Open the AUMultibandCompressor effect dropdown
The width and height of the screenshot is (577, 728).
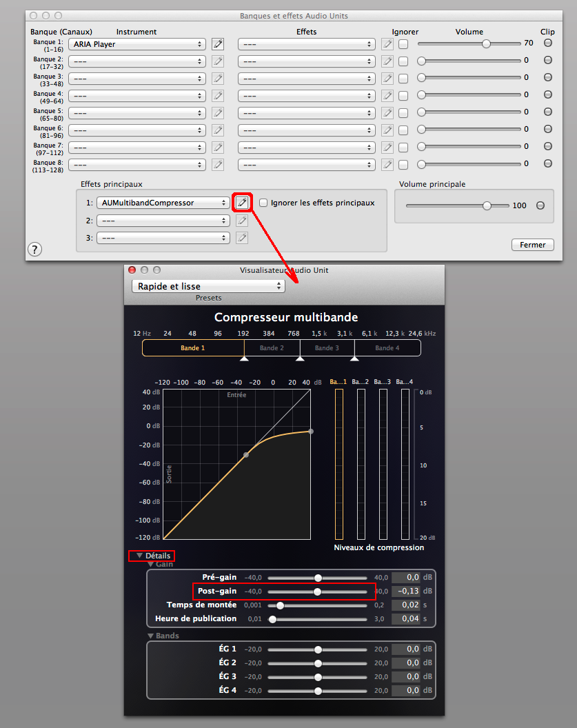pos(163,203)
